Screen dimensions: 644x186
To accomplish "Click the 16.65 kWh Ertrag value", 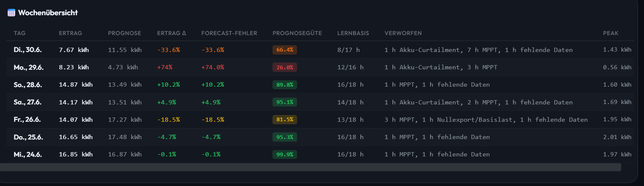I will click(76, 137).
